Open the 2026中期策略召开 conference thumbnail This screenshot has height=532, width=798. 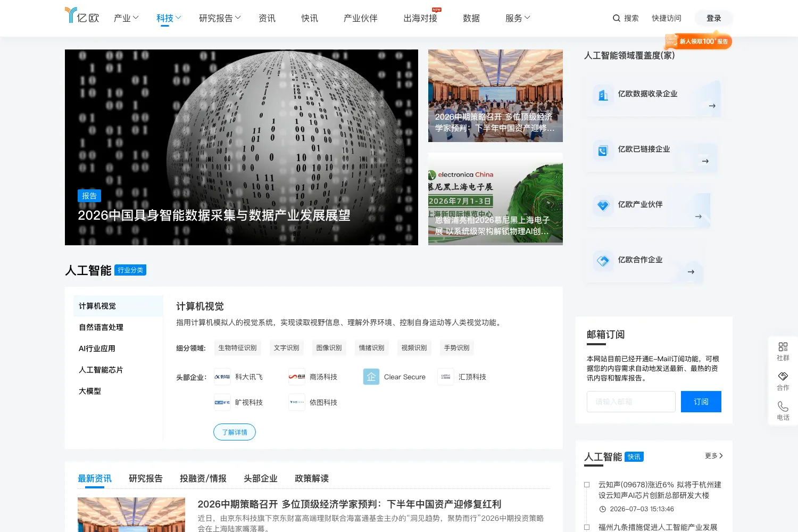[x=495, y=96]
